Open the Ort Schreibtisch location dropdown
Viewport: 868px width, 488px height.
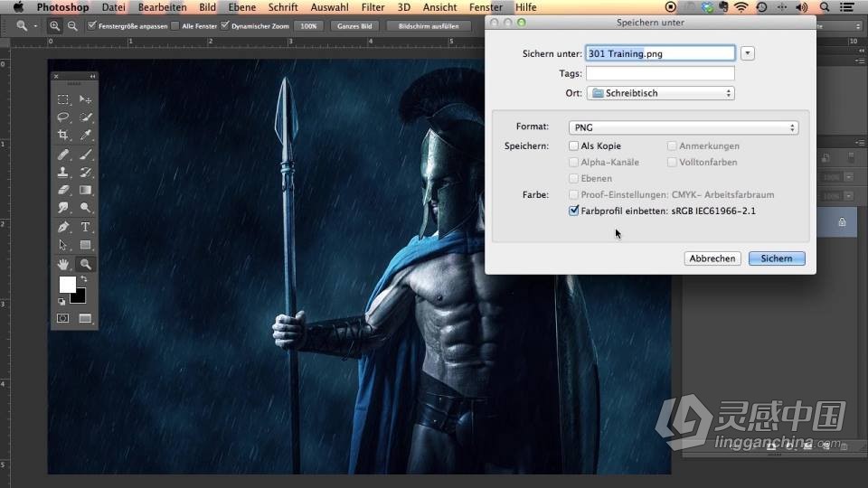660,93
